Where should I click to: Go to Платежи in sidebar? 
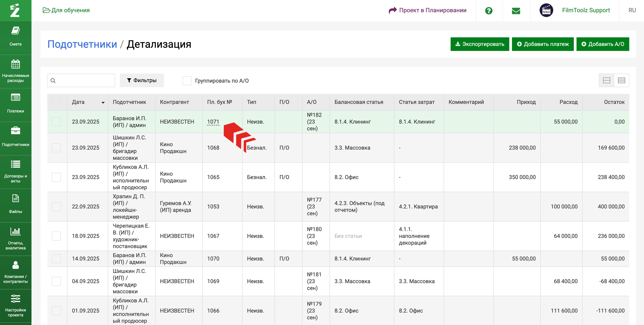click(x=15, y=104)
